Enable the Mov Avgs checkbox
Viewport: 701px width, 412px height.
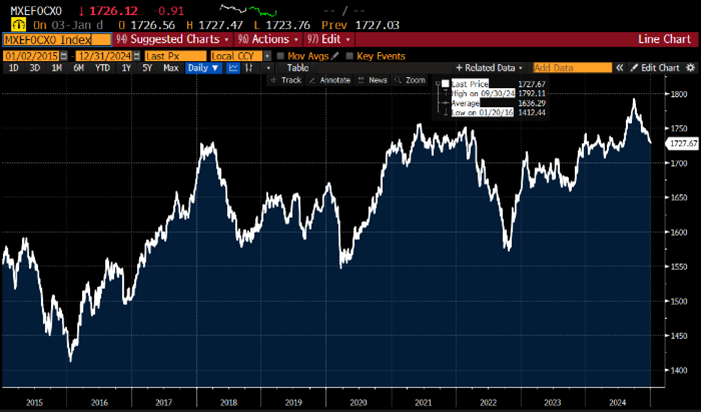(x=281, y=55)
